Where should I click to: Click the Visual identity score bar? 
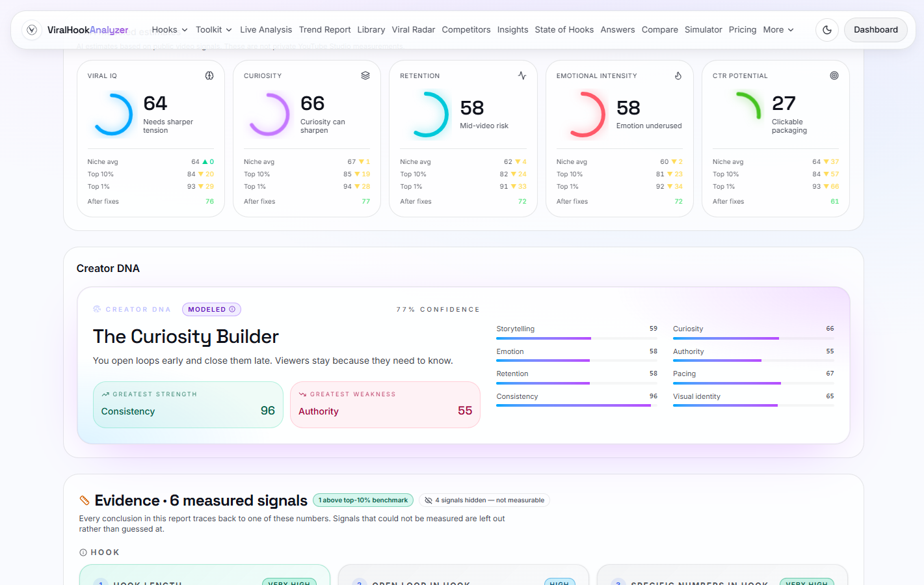coord(754,405)
